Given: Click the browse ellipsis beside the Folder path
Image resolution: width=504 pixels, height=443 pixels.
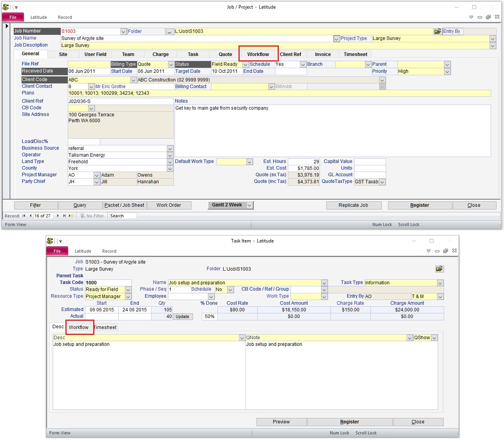Looking at the screenshot, I should click(x=169, y=31).
